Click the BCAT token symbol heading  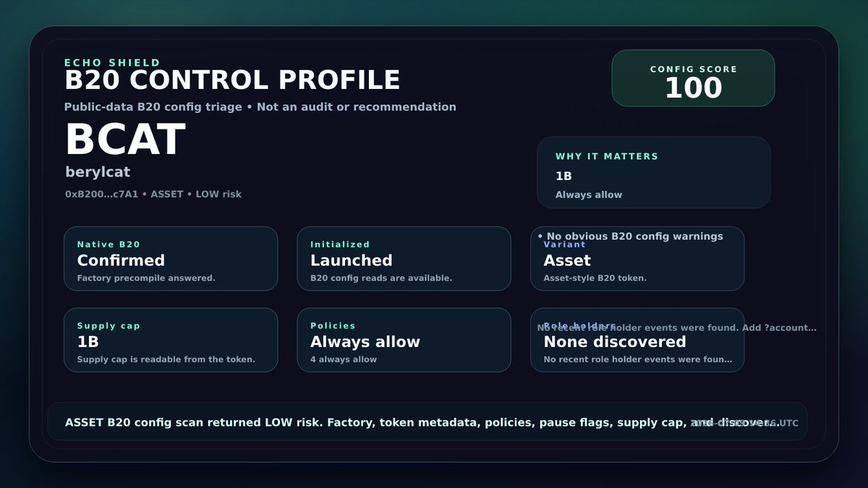125,140
